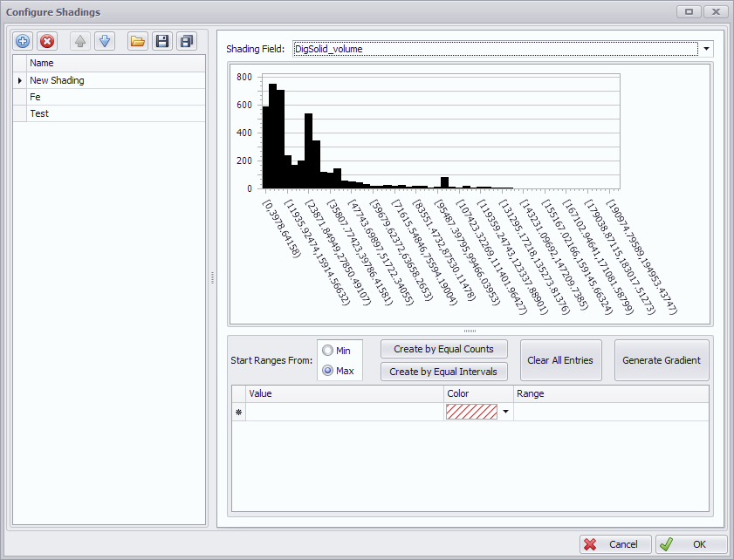The width and height of the screenshot is (734, 560).
Task: Select the New Shading list entry
Action: click(57, 80)
